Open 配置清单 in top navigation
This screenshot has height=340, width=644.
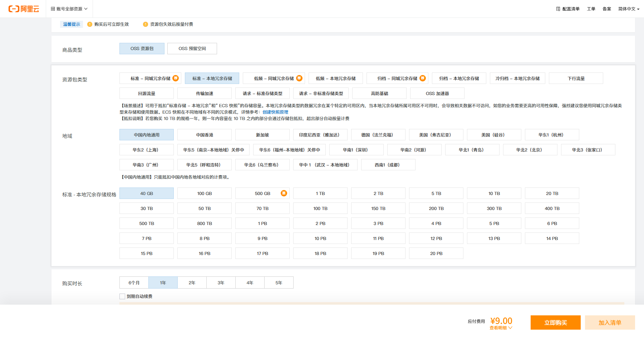point(568,9)
